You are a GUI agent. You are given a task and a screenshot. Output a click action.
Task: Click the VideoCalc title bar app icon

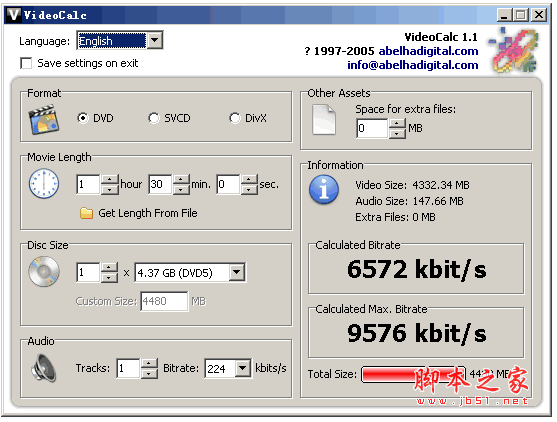14,15
